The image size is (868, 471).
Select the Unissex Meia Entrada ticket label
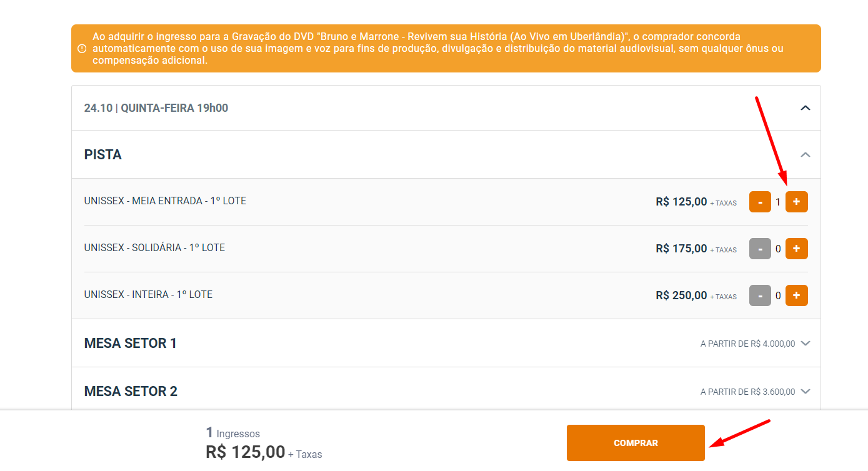165,201
